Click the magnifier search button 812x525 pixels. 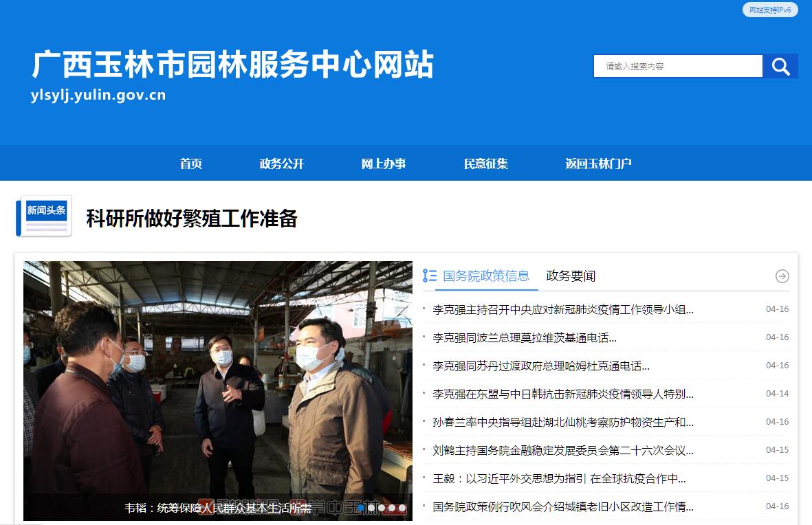pos(780,66)
